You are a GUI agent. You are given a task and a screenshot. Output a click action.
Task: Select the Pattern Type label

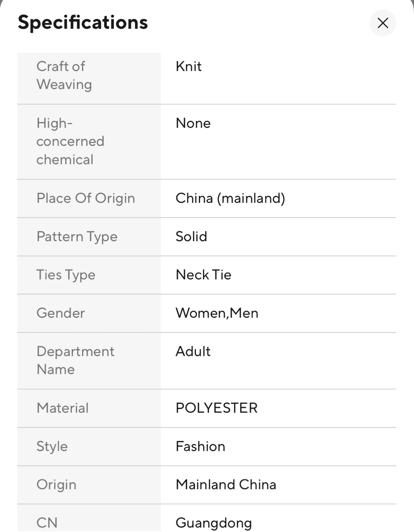click(77, 237)
